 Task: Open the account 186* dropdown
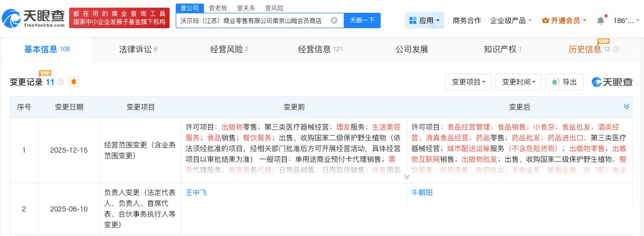[626, 20]
